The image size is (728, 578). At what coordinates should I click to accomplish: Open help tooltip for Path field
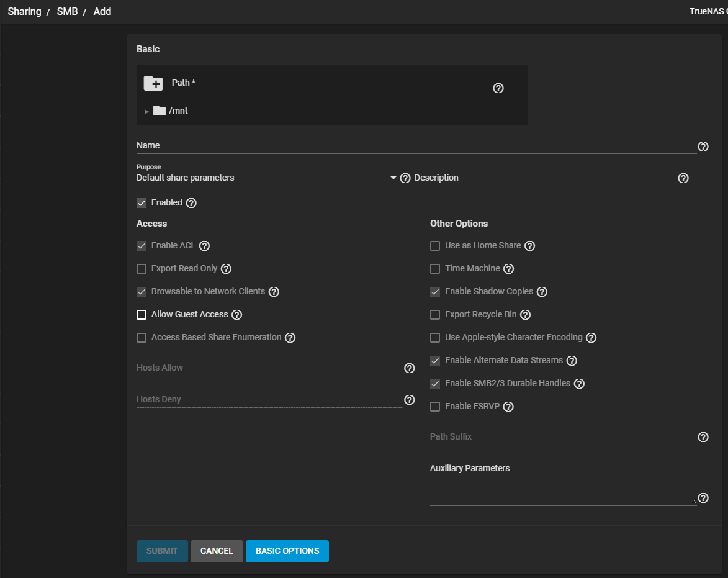tap(498, 88)
